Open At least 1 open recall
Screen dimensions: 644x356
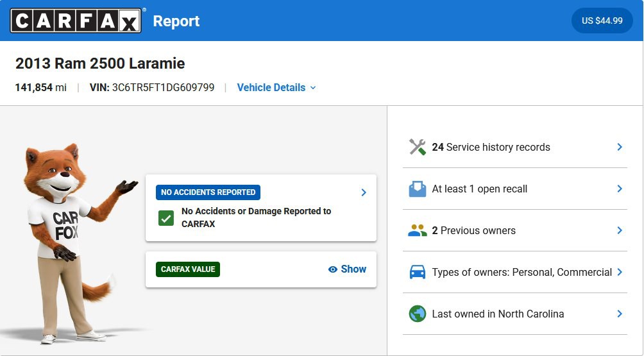click(x=515, y=189)
